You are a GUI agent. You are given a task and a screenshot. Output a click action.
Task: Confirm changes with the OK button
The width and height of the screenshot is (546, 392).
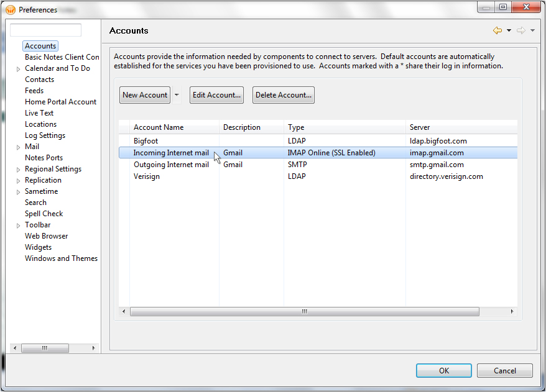[x=443, y=370]
